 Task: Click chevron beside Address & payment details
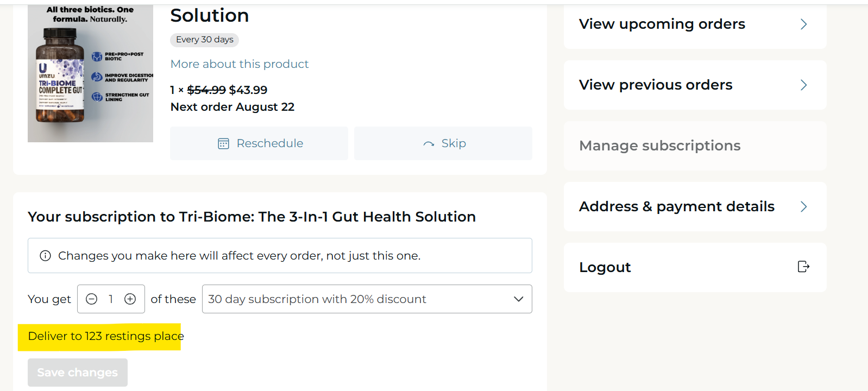point(804,207)
